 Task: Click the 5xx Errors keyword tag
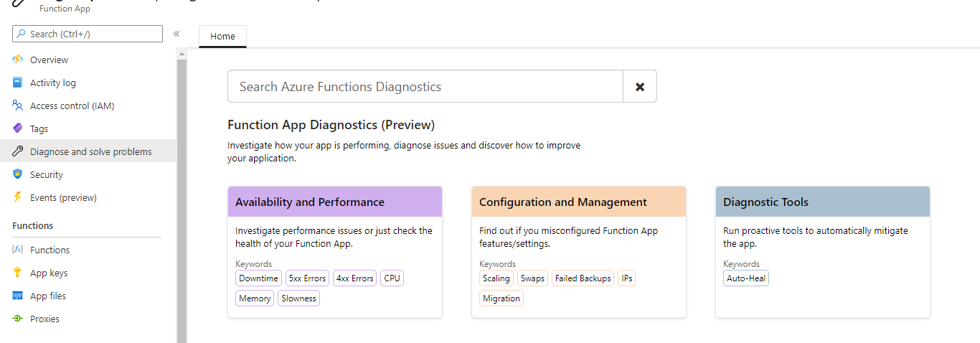[307, 278]
